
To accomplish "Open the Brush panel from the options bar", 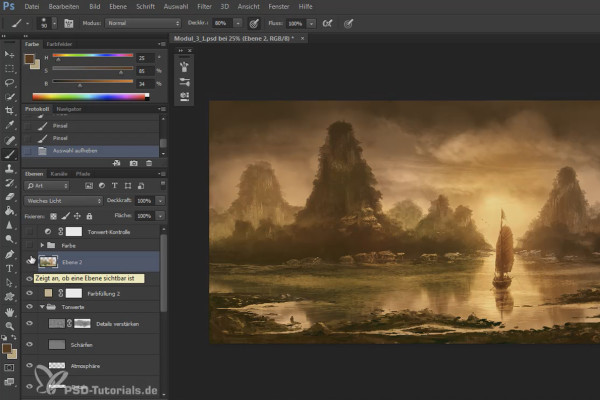I will point(68,23).
